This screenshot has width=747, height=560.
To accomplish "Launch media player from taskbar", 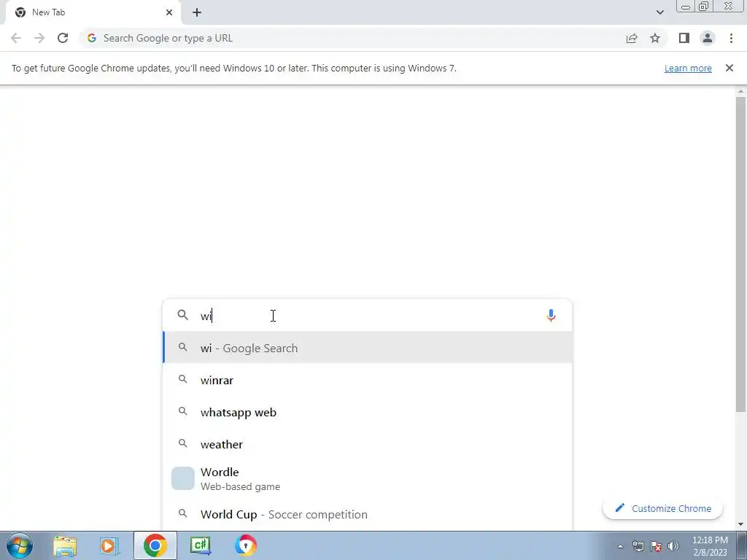I will [109, 545].
